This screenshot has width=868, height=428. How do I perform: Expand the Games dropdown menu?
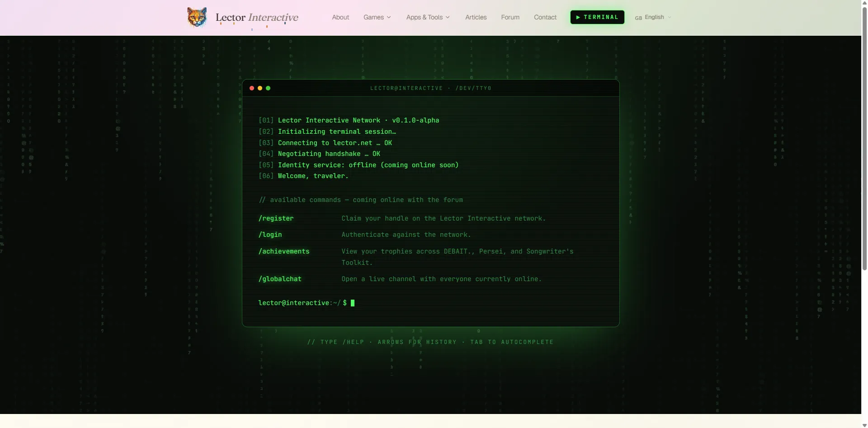377,17
